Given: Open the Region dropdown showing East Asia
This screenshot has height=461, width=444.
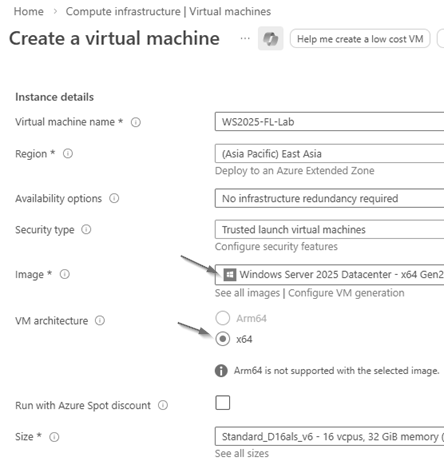Looking at the screenshot, I should (329, 154).
